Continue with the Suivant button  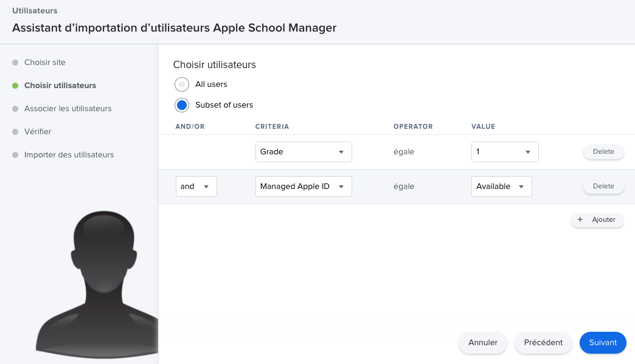pos(603,343)
